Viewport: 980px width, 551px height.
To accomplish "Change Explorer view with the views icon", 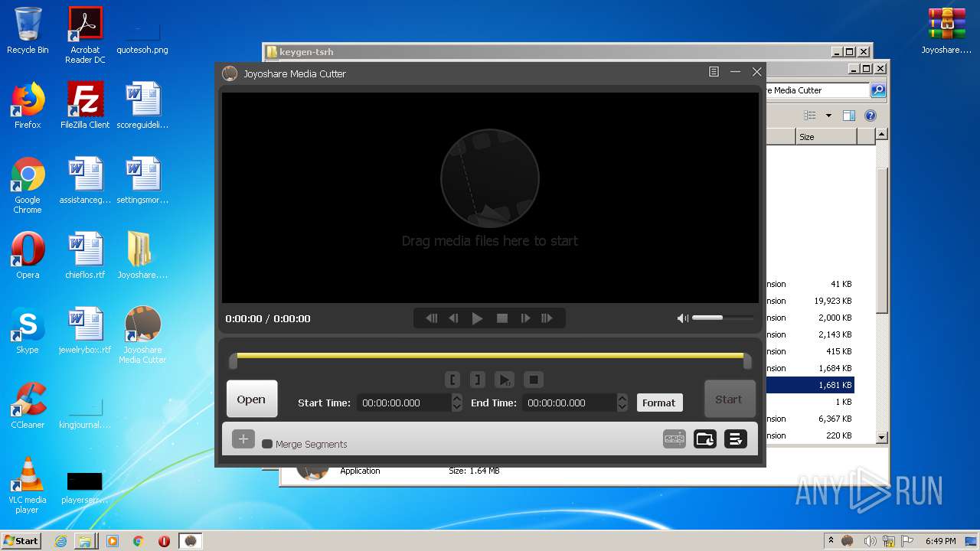I will 810,116.
